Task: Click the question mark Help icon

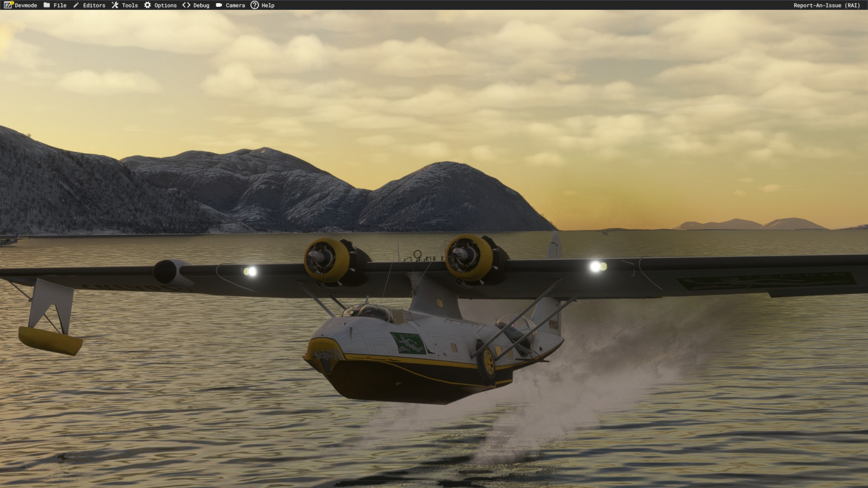Action: 254,5
